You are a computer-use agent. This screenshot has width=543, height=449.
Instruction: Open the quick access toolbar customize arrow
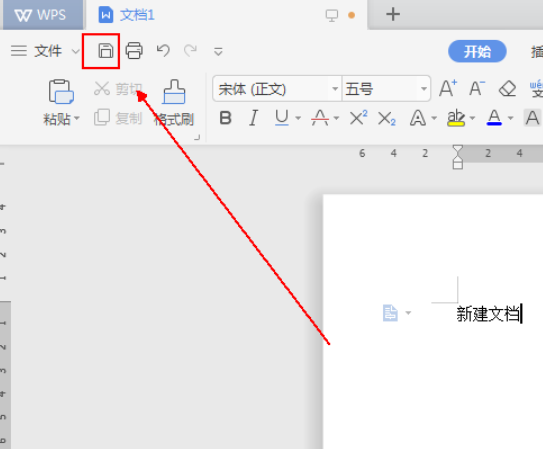tap(218, 52)
